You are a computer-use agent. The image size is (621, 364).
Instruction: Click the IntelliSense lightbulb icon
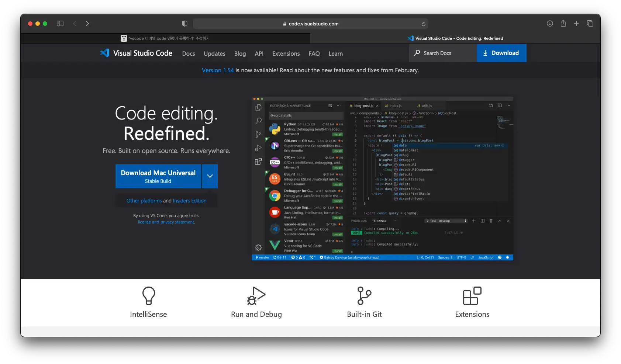pyautogui.click(x=148, y=296)
